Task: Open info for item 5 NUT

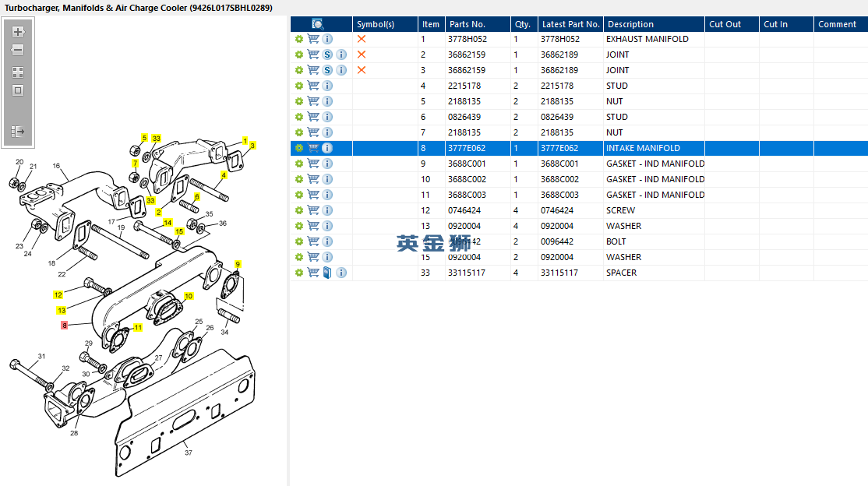Action: click(327, 101)
